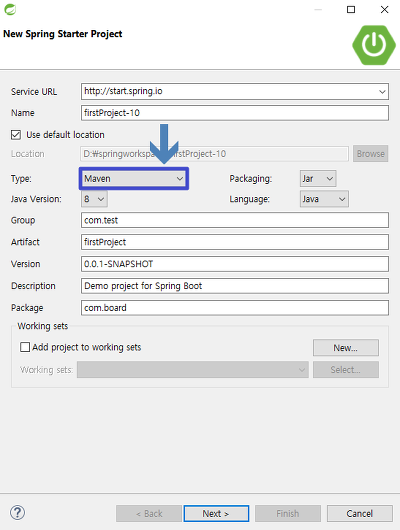
Task: Click the 'Language:' label
Action: 250,199
